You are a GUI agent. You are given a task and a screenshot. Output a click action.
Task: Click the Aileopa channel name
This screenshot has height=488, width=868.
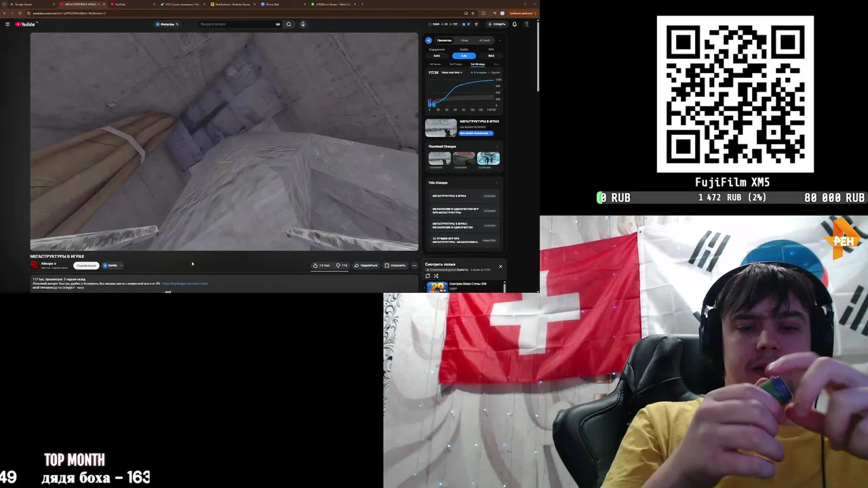tap(47, 263)
